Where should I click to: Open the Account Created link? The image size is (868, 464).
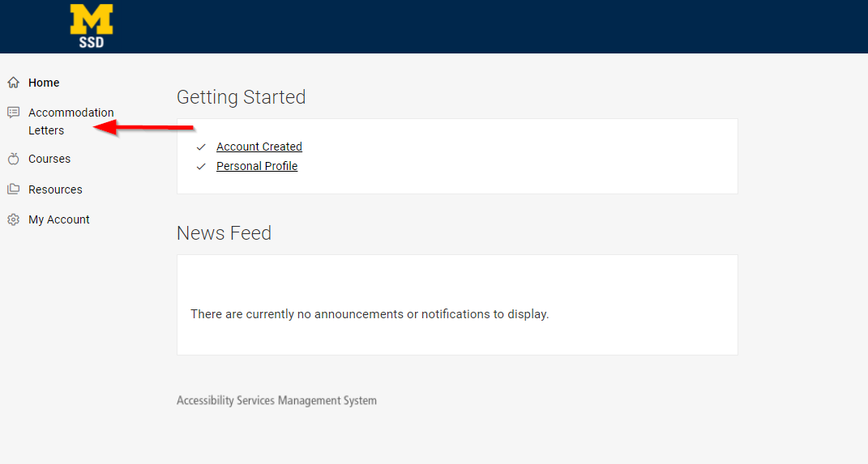(259, 147)
